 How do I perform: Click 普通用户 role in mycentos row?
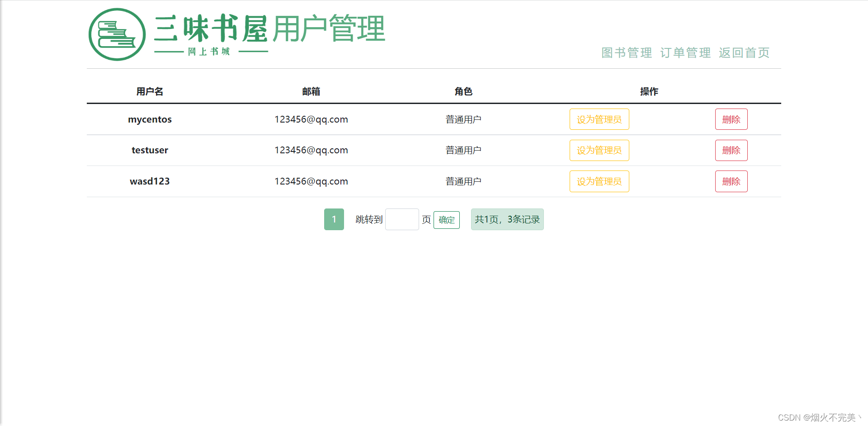click(x=463, y=119)
